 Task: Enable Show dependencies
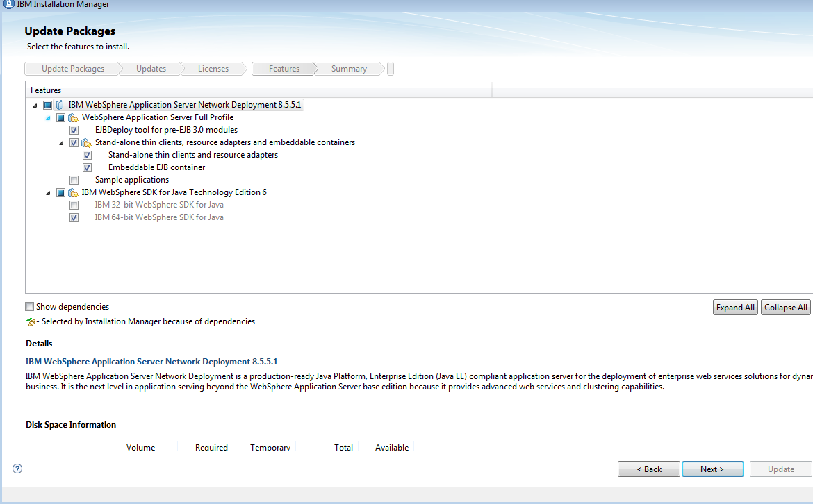[x=30, y=307]
